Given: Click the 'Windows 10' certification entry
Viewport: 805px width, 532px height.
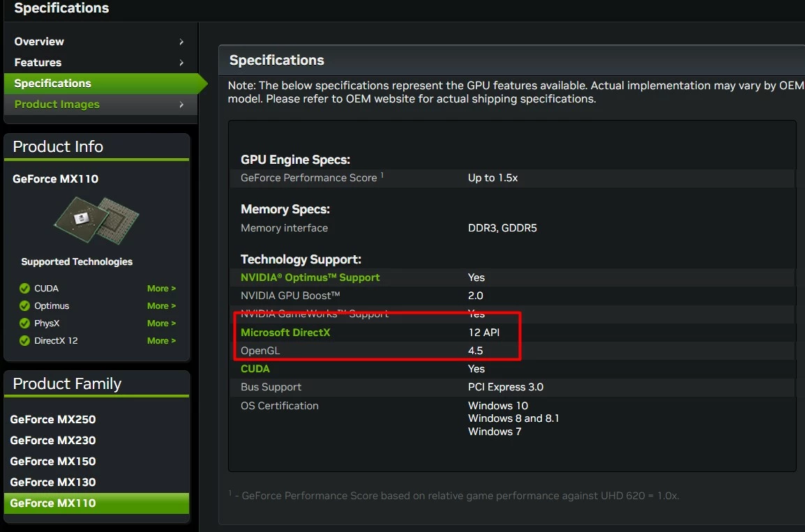Looking at the screenshot, I should coord(498,406).
